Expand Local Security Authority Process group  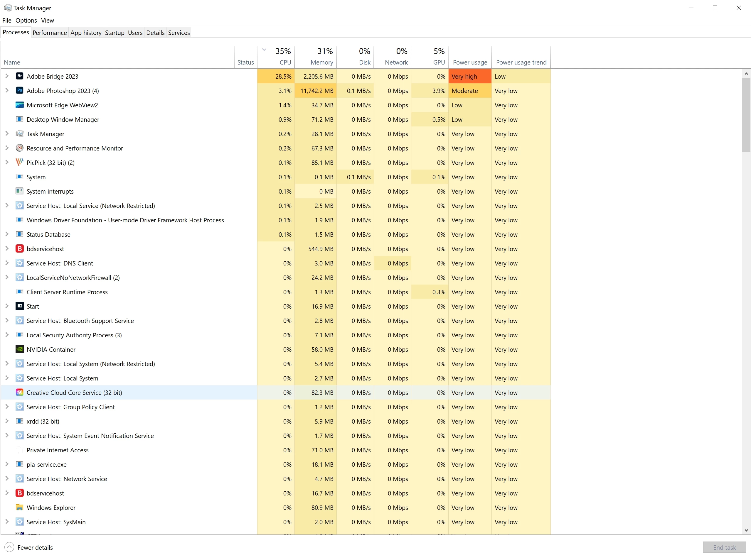(x=7, y=335)
